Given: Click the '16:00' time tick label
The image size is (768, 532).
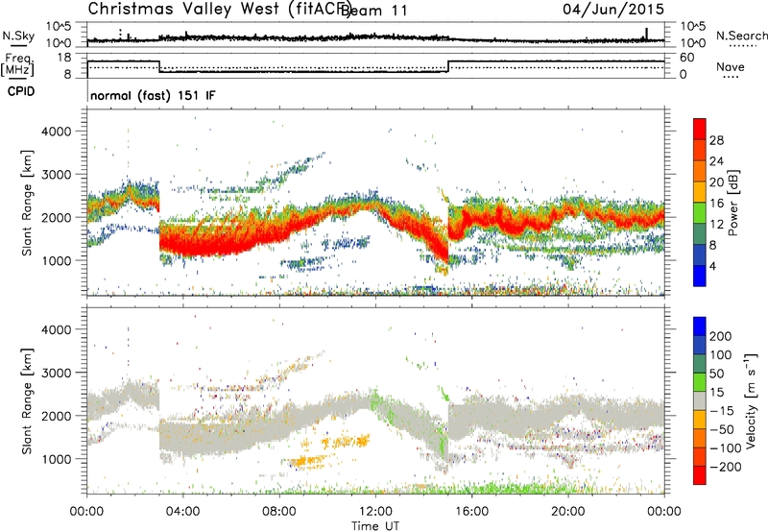Looking at the screenshot, I should [471, 512].
